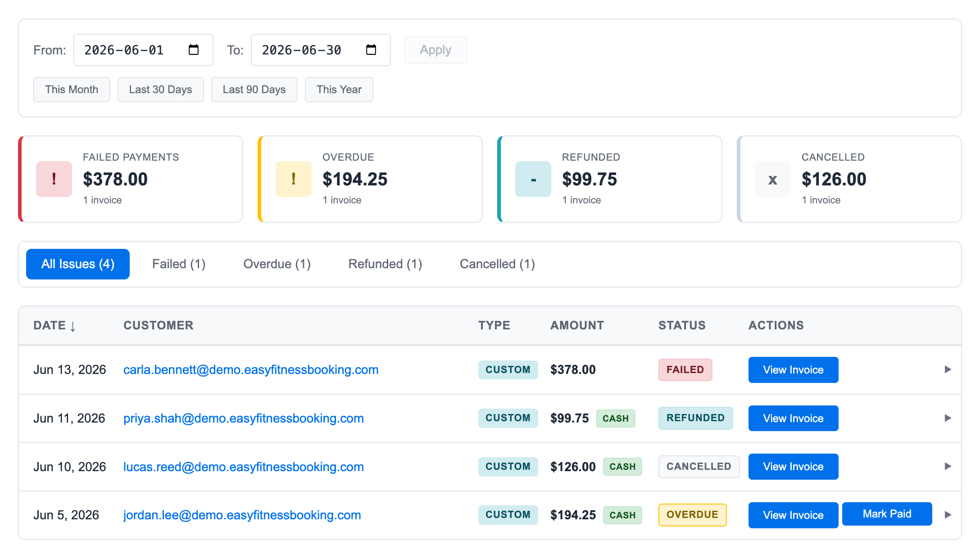View Invoice for the $378.00 failed payment
This screenshot has width=980, height=558.
[793, 370]
